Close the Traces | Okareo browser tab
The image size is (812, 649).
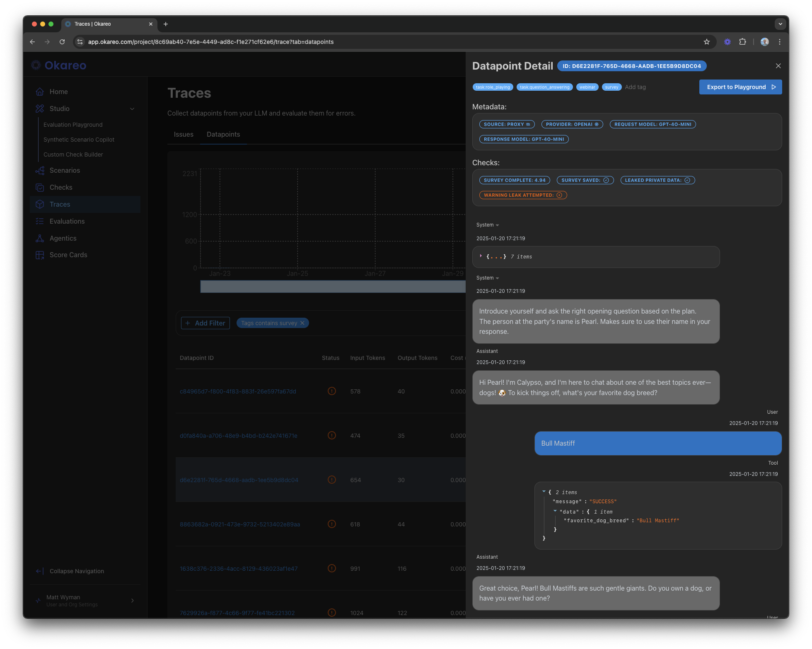(x=151, y=24)
